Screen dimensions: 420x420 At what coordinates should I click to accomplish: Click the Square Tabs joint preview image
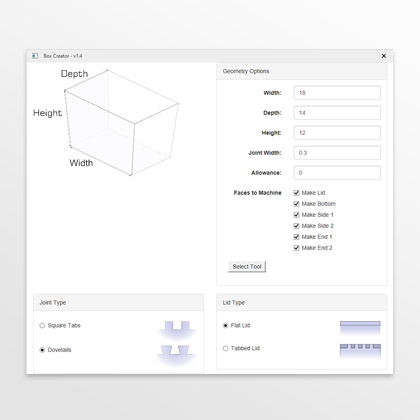[x=177, y=329]
